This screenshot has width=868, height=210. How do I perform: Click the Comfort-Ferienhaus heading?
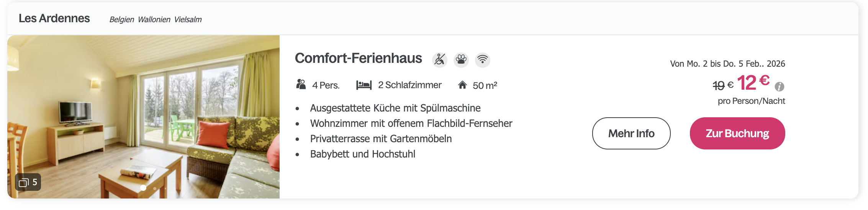tap(358, 58)
